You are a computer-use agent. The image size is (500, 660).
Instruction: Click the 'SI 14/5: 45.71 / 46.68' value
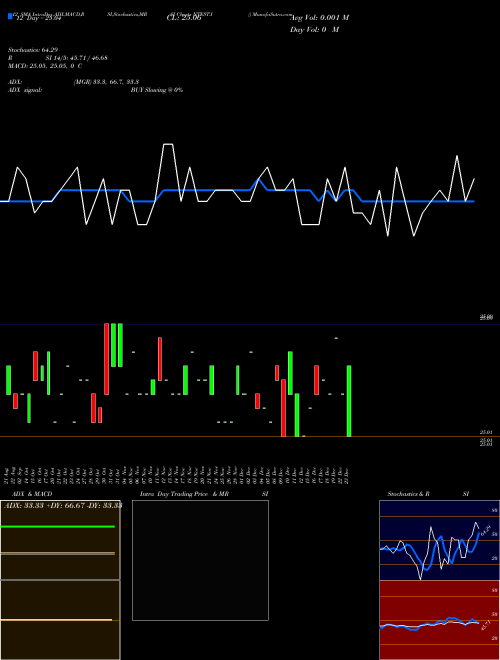pyautogui.click(x=76, y=58)
